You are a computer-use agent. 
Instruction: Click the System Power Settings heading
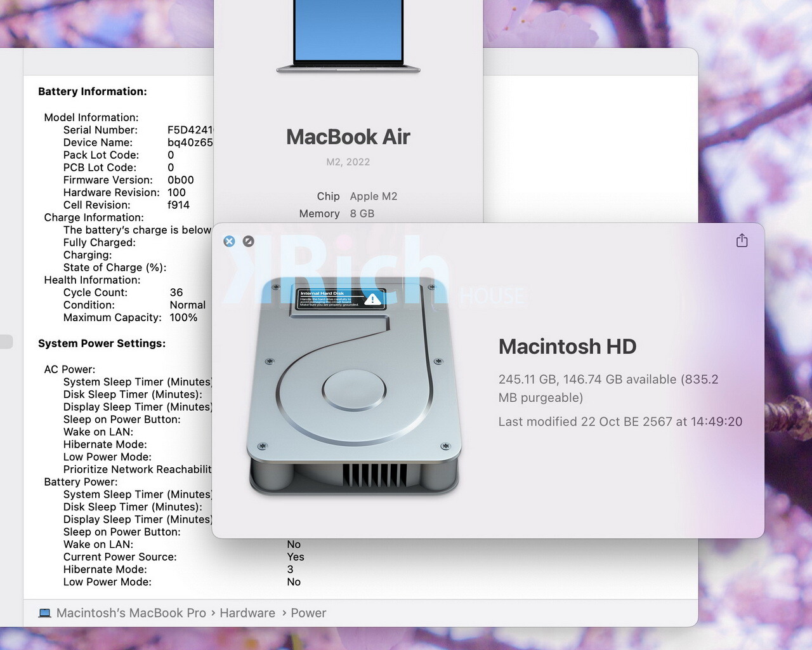point(101,343)
